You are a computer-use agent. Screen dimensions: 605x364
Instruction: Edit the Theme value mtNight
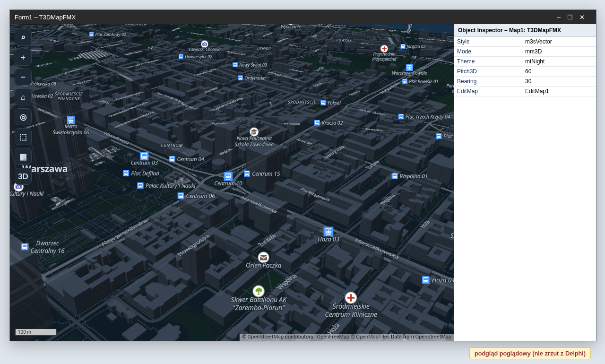pos(559,61)
